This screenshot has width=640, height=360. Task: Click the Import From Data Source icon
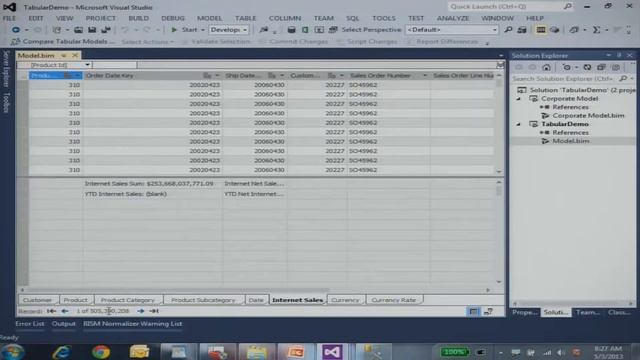coord(291,30)
